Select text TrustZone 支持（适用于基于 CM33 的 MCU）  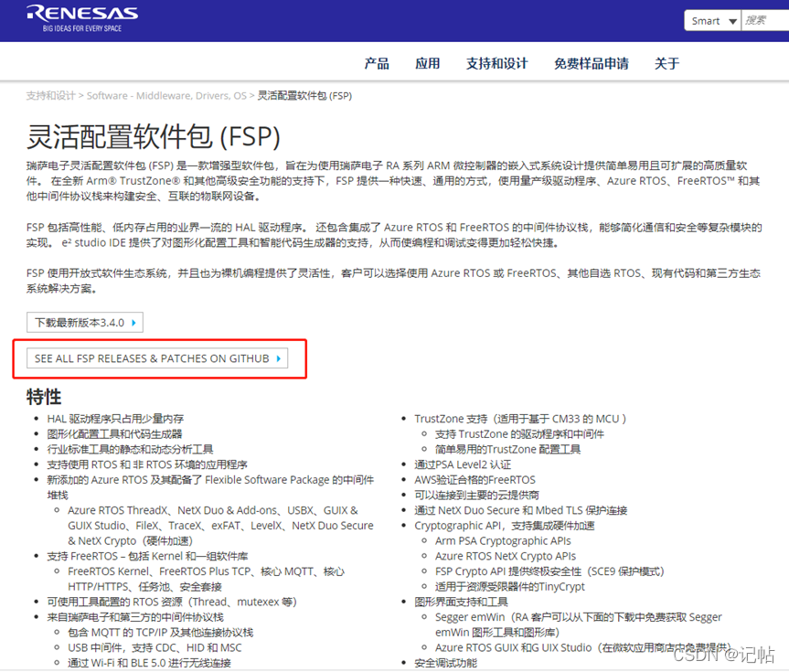[x=520, y=419]
